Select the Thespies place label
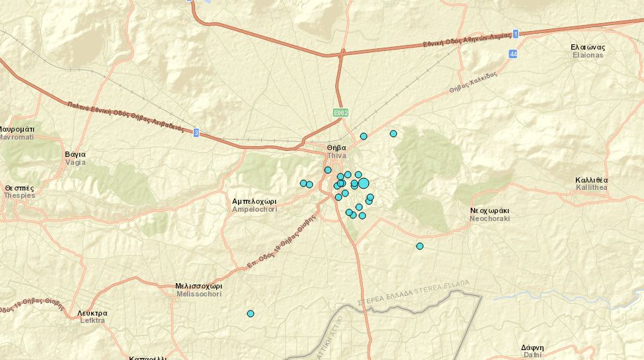Image resolution: width=644 pixels, height=360 pixels. tap(19, 191)
